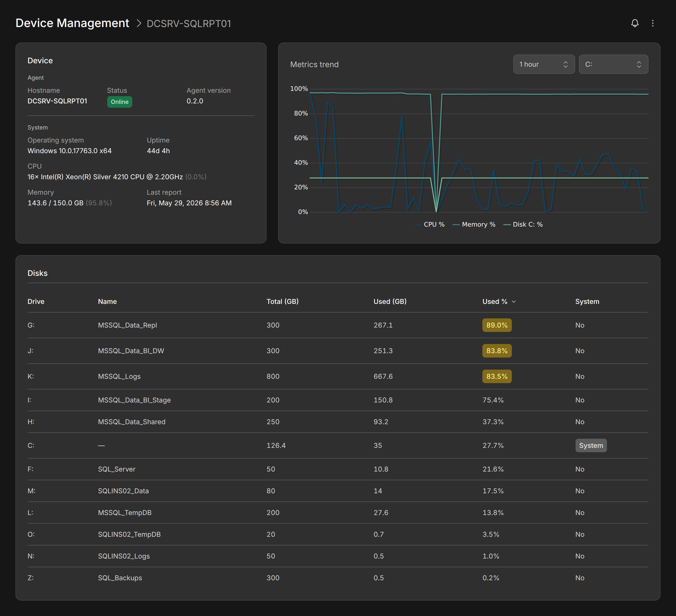Select the SQL_Server disk name
Viewport: 676px width, 616px height.
coord(117,469)
